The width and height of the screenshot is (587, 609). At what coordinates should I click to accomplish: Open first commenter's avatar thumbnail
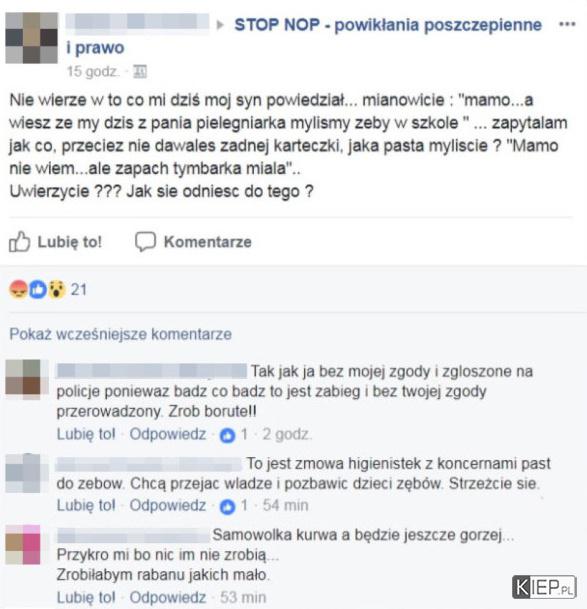pyautogui.click(x=23, y=379)
